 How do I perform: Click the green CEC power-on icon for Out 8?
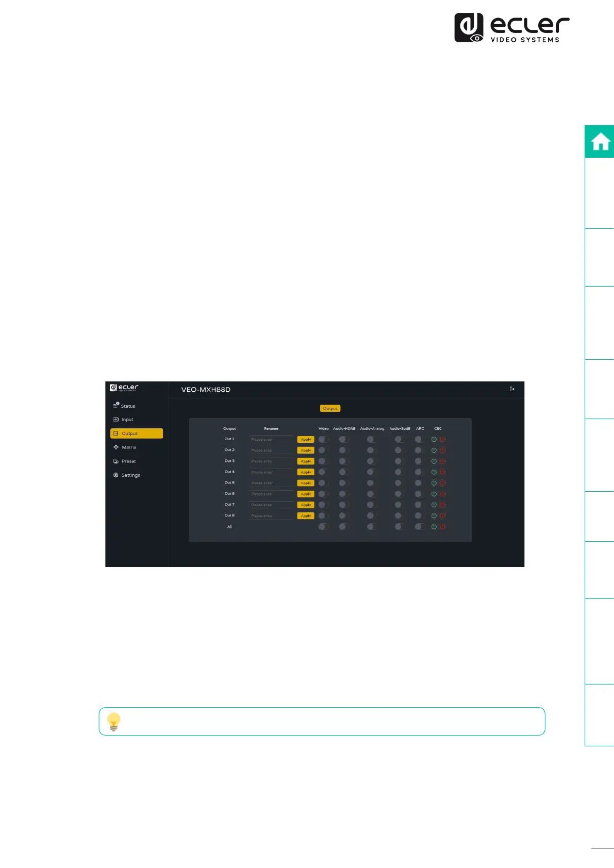(x=434, y=515)
